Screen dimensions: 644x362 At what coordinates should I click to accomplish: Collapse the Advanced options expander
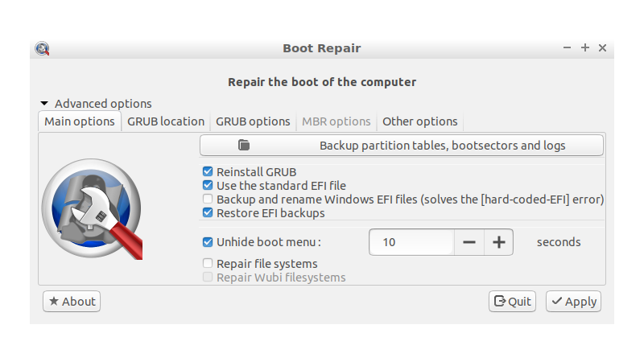[x=45, y=104]
